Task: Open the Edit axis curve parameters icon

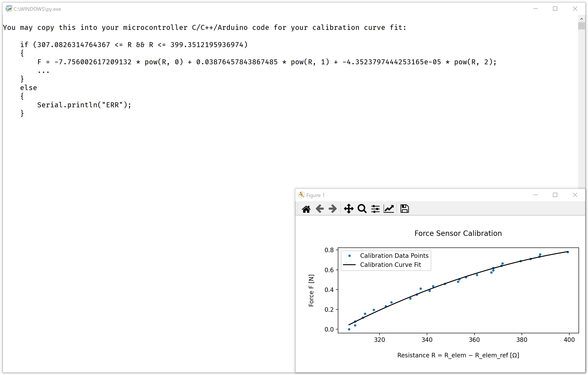Action: (x=389, y=209)
